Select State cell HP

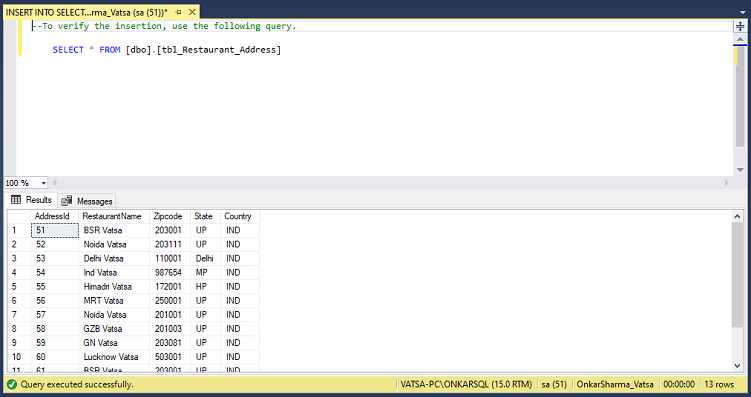point(205,286)
